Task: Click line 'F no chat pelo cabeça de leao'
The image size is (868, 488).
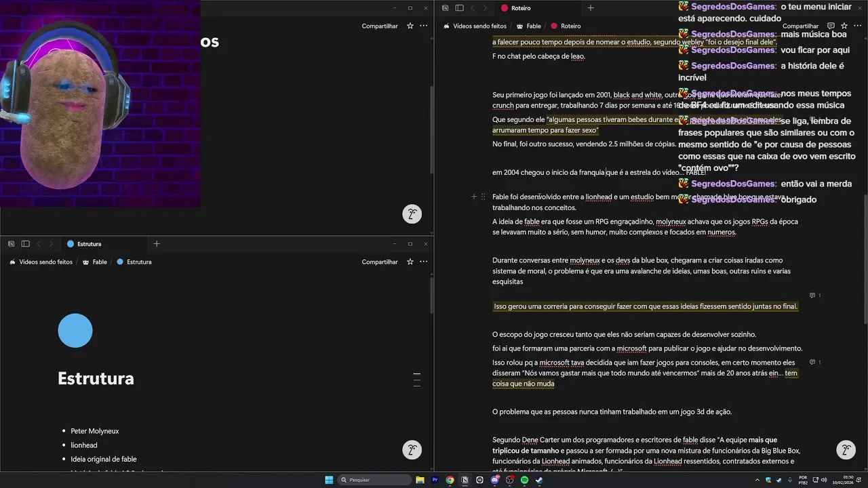Action: [x=538, y=56]
